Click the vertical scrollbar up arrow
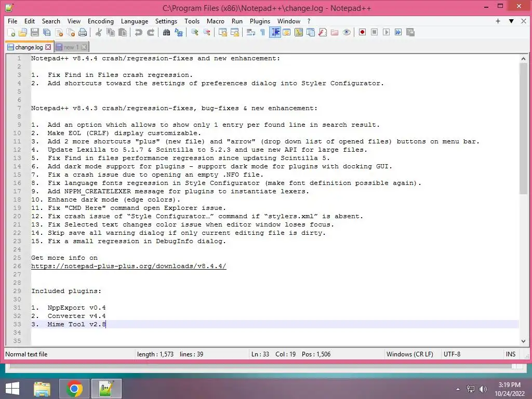Screen dimensions: 532x399 (x=523, y=59)
